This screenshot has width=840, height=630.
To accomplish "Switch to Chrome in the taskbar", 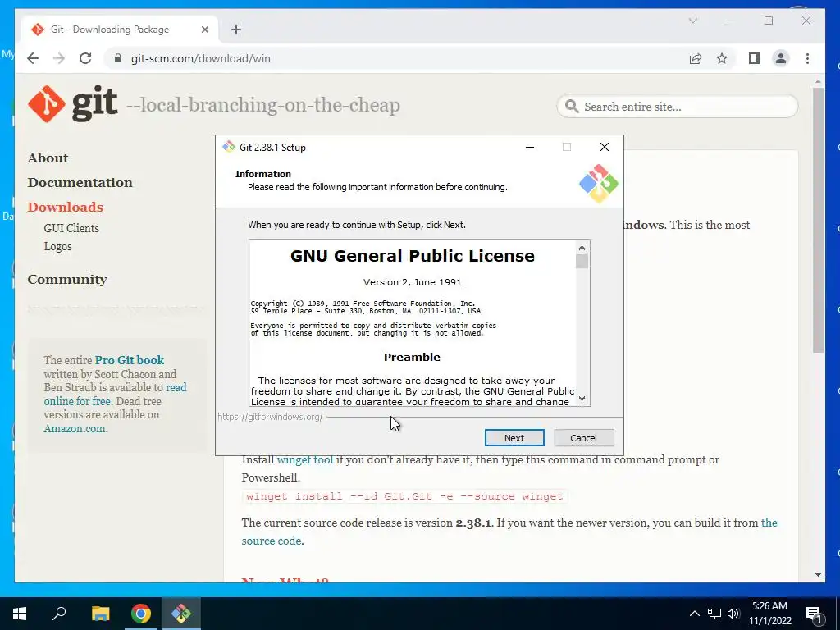I will pos(141,614).
